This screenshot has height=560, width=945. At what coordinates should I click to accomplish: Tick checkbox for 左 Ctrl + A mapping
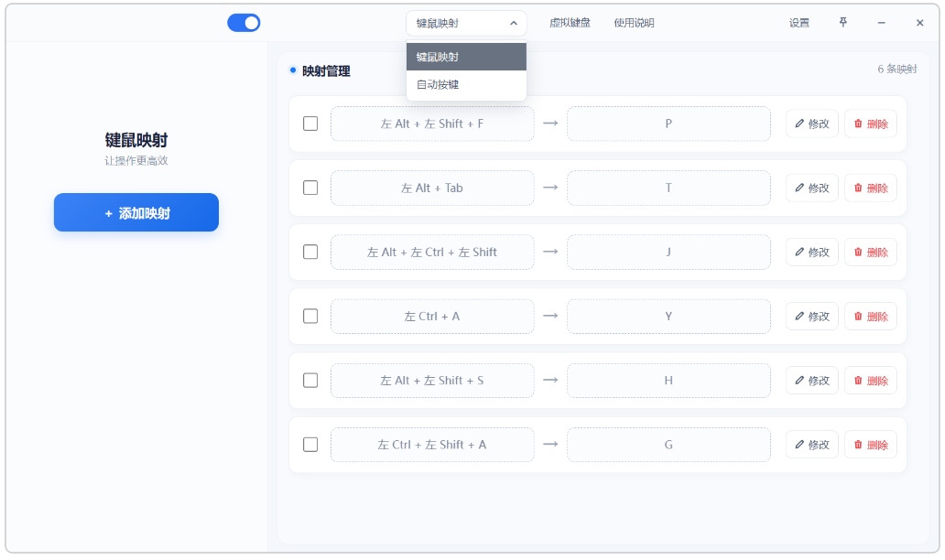(x=310, y=316)
